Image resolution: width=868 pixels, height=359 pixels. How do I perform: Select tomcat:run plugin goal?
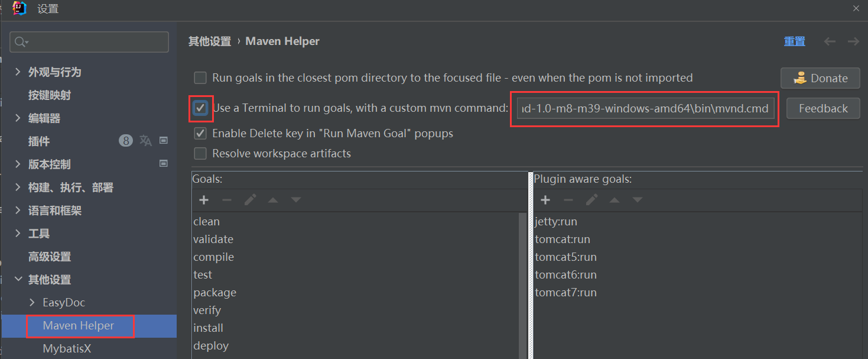tap(563, 240)
